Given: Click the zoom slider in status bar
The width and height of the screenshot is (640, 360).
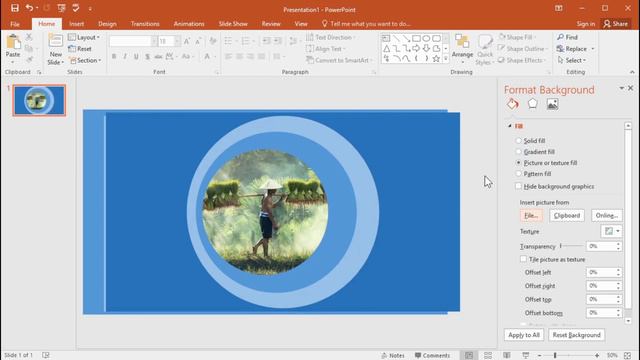Looking at the screenshot, I should coord(568,356).
